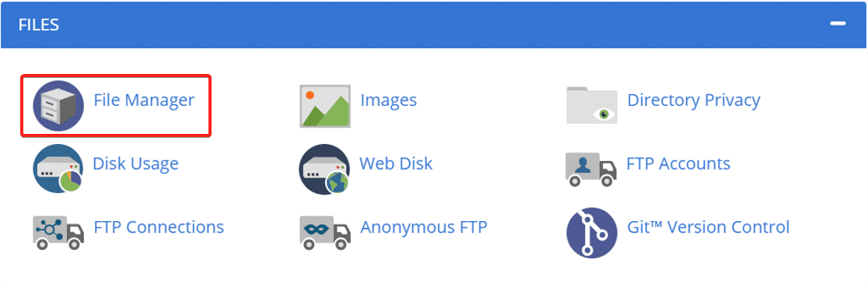Open the Git™ Version Control text link
The width and height of the screenshot is (868, 288).
click(709, 227)
